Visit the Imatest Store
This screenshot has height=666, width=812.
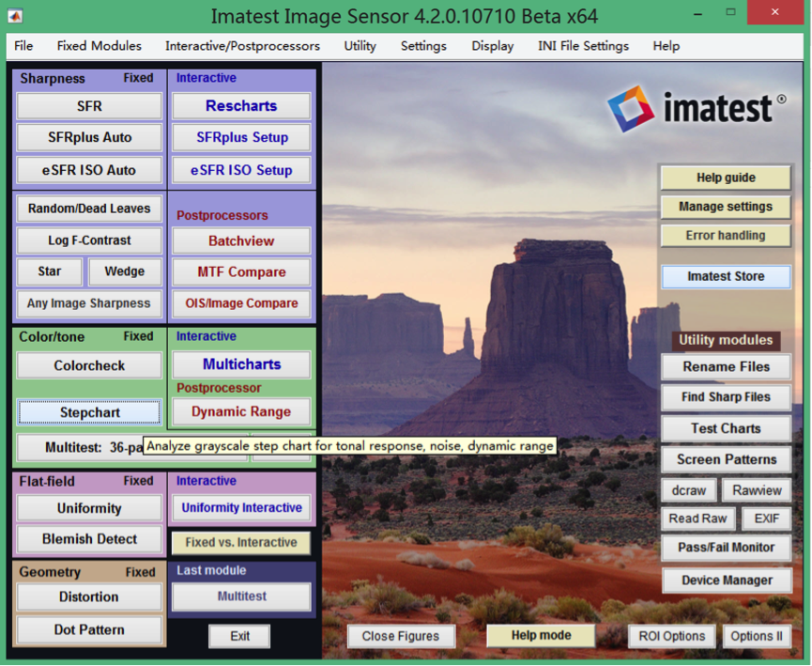pos(726,276)
